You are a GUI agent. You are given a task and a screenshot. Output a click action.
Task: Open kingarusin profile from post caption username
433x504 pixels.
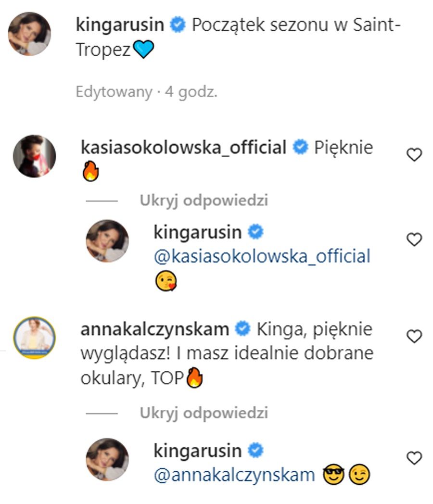point(120,25)
